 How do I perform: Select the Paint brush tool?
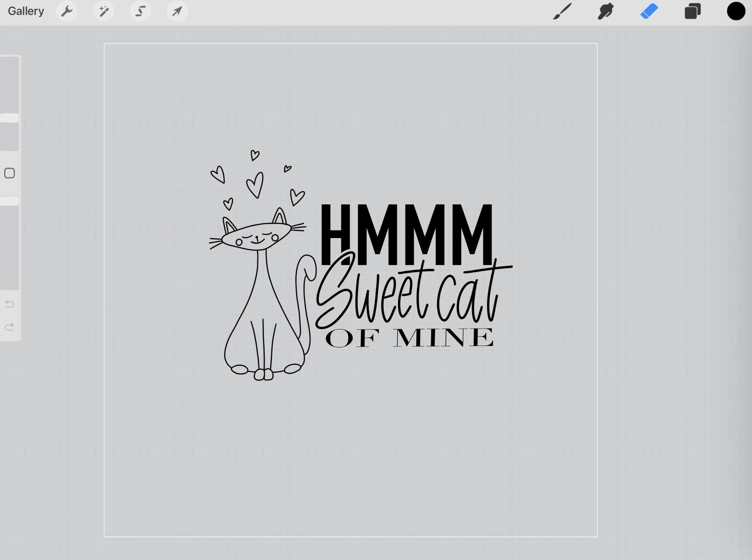[x=562, y=11]
